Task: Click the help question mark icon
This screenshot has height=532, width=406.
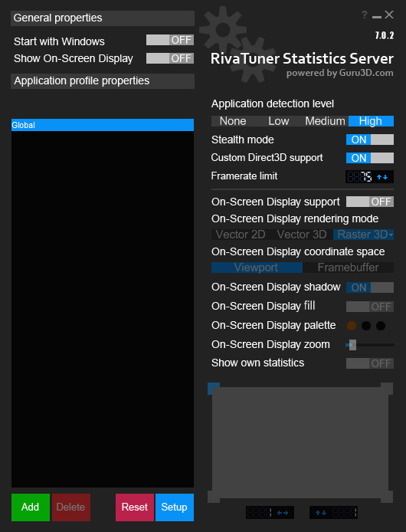Action: [365, 15]
